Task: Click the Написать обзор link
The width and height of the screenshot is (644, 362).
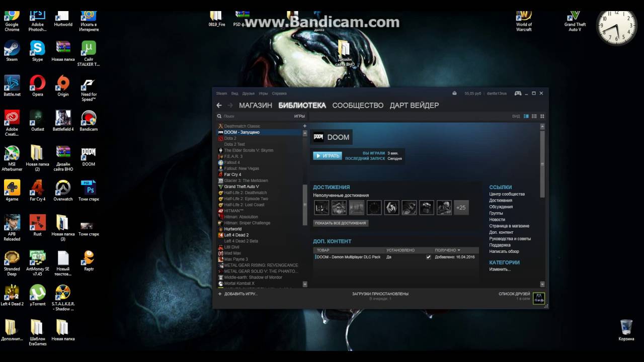Action: click(504, 251)
